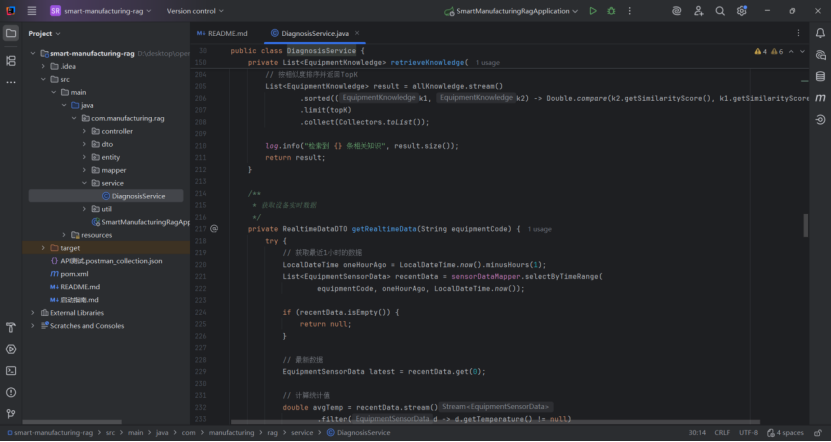Open the smart-manufacturing-rag project dropdown
Viewport: 831px width, 442px height.
tap(101, 11)
